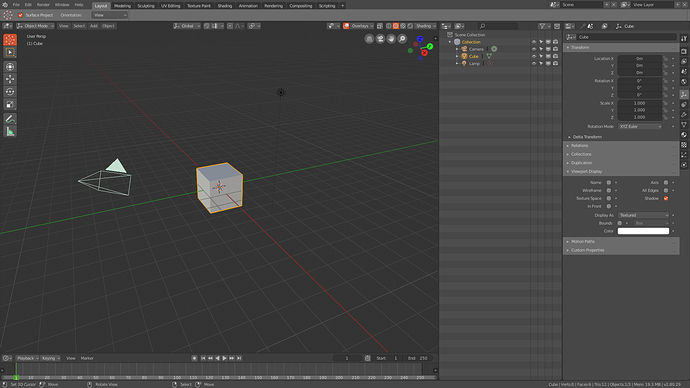Click the zoom view magnifier gizmo

pyautogui.click(x=402, y=39)
